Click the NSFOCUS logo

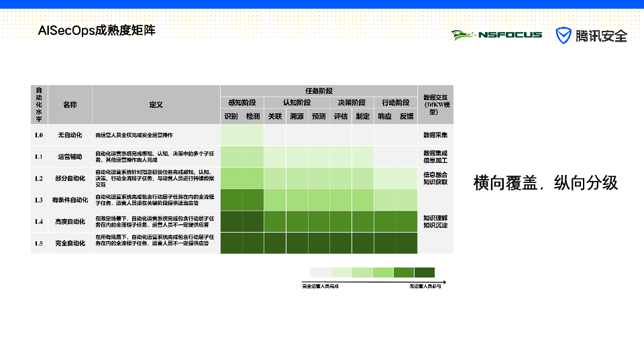[496, 35]
